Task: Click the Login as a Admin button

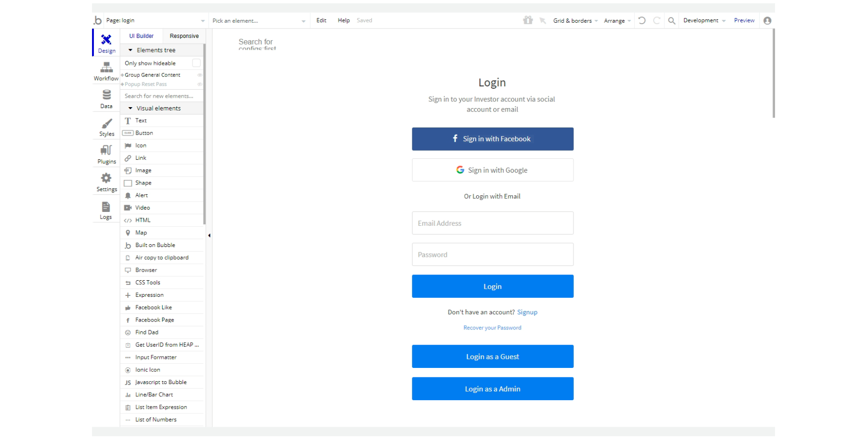Action: point(492,389)
